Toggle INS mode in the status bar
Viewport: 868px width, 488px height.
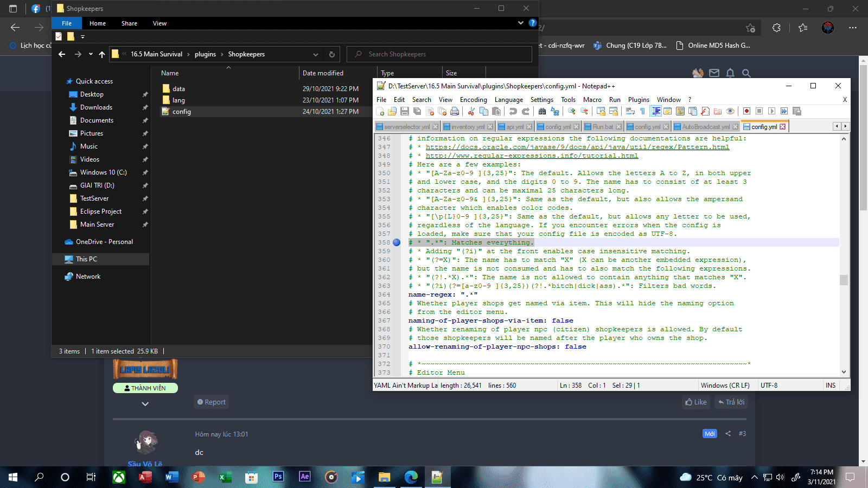tap(830, 386)
